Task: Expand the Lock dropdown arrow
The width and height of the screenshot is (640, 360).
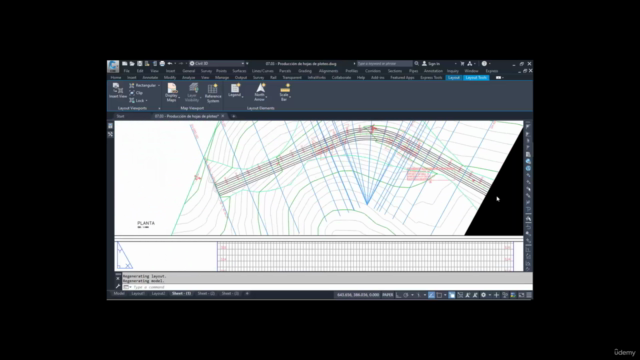Action: (147, 100)
